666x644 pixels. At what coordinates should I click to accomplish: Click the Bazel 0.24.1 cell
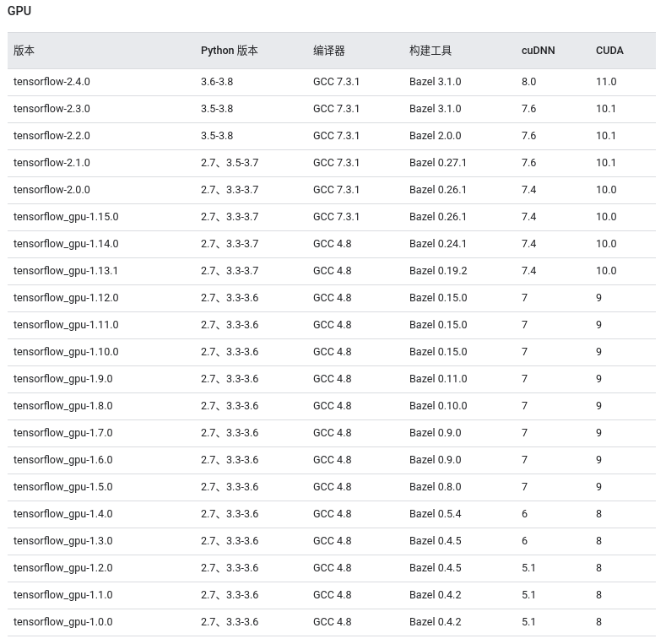click(x=438, y=244)
